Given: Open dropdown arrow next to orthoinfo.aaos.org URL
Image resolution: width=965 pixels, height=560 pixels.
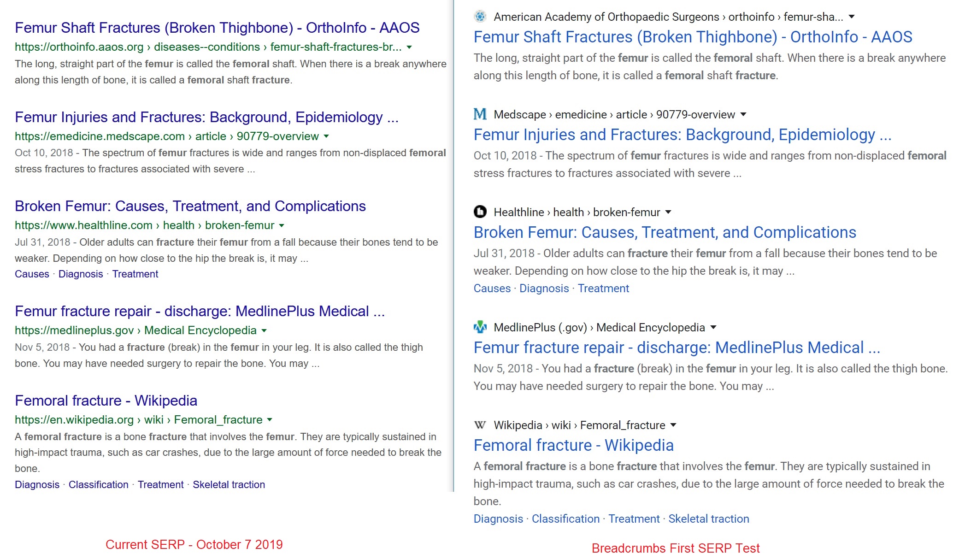Looking at the screenshot, I should tap(409, 47).
